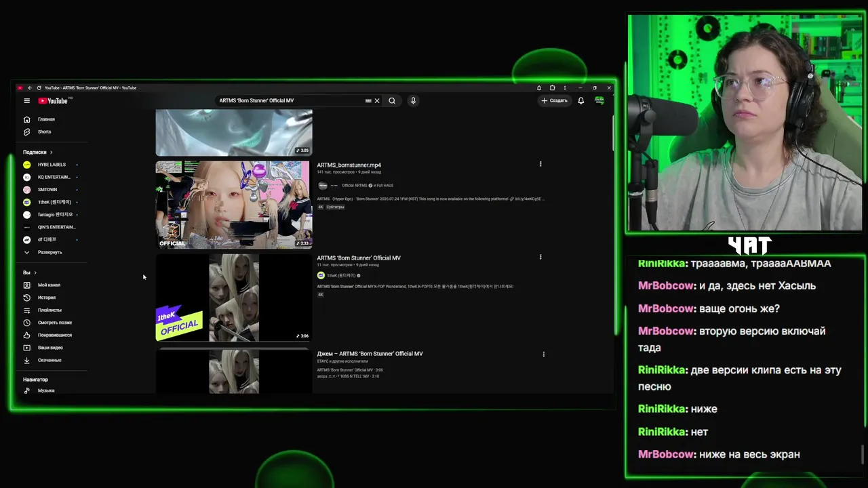Click the title bar bell icon
This screenshot has width=868, height=488.
[539, 88]
